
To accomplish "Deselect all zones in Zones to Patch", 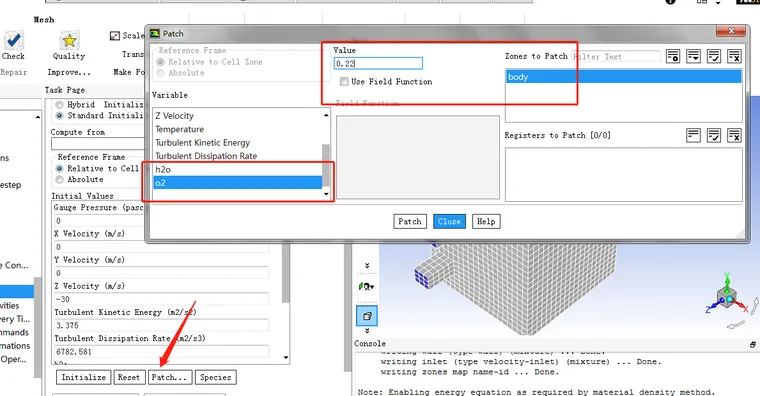I will [734, 56].
